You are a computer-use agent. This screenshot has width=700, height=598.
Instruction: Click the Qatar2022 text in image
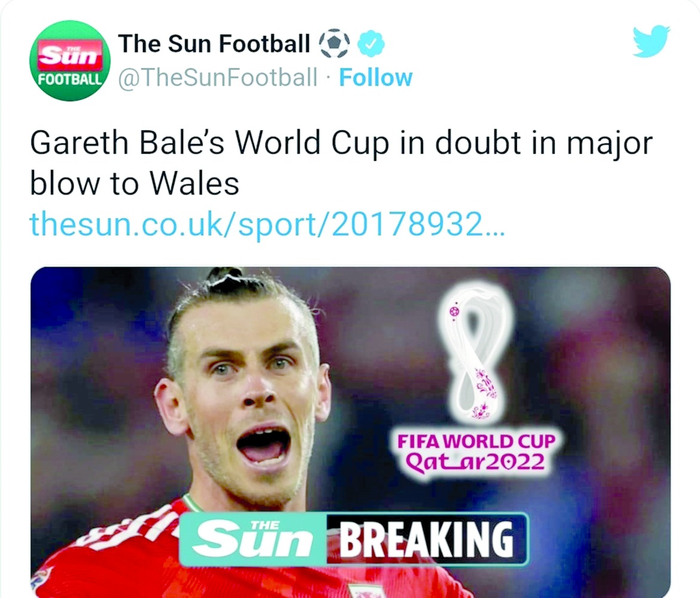pos(475,462)
